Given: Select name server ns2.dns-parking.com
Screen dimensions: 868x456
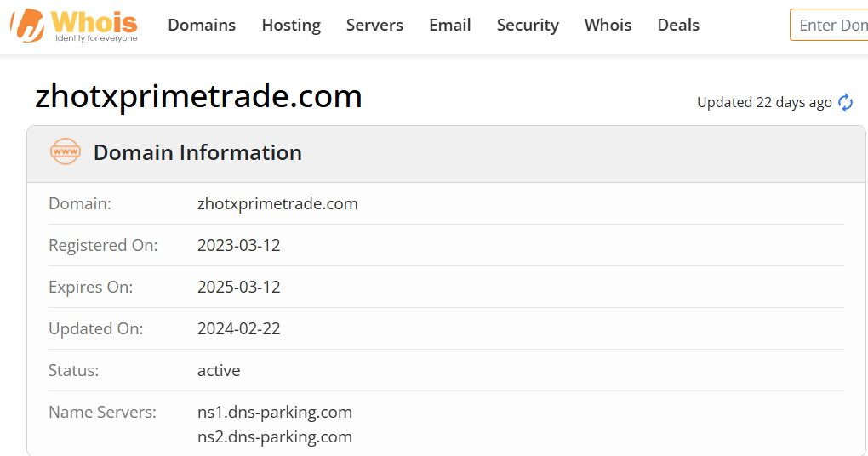Looking at the screenshot, I should click(x=275, y=436).
